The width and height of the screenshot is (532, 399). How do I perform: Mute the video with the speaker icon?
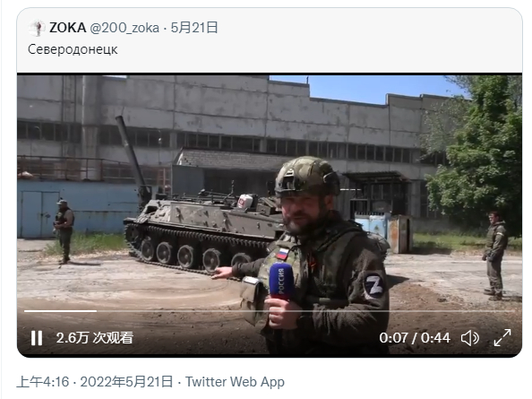tap(470, 338)
